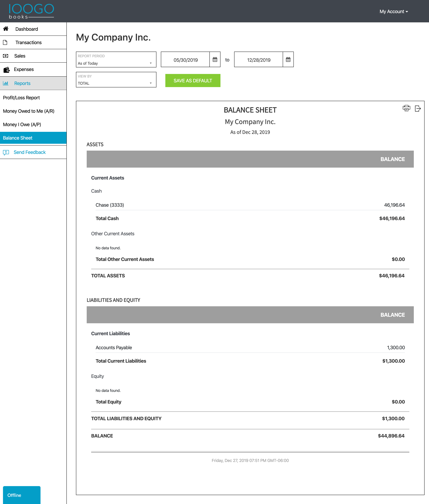Open the start date calendar picker
Screen dimensions: 429x504
click(215, 59)
